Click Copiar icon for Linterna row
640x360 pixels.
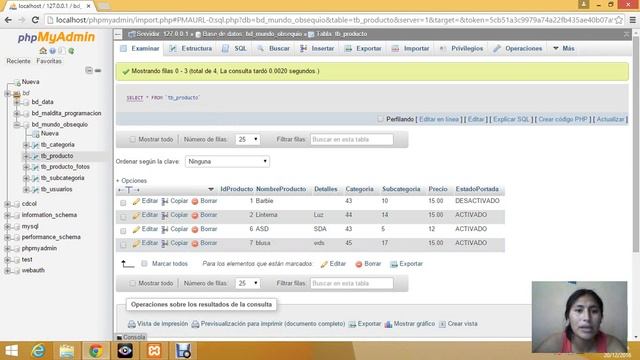165,215
